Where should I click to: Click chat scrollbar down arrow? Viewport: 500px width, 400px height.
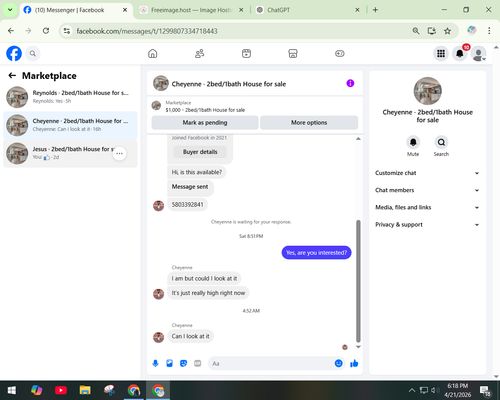[358, 347]
